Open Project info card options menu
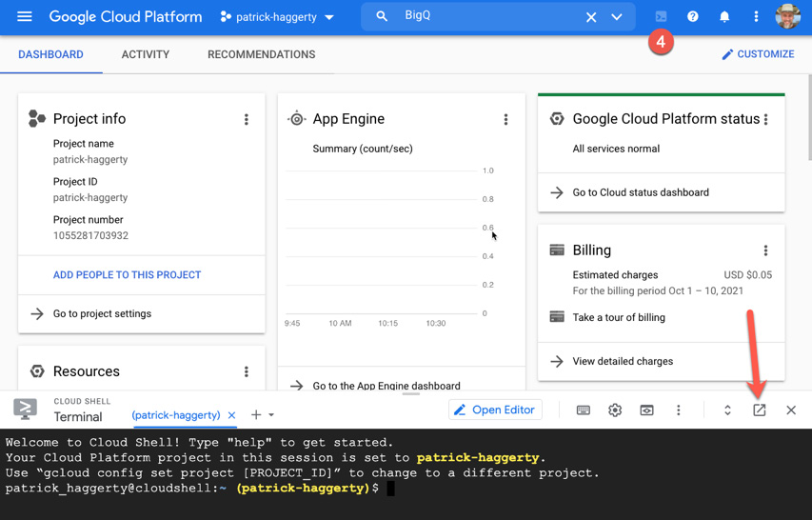 (247, 120)
